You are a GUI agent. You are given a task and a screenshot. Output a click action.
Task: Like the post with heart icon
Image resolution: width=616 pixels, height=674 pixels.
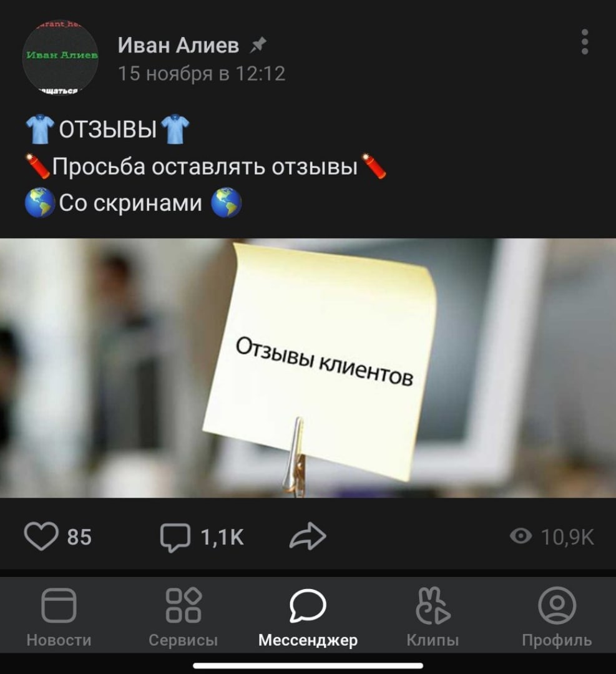(x=41, y=537)
